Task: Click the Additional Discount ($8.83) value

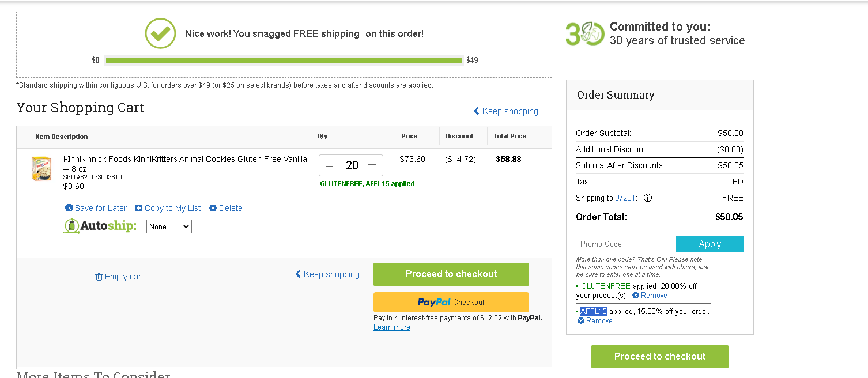Action: pyautogui.click(x=730, y=149)
